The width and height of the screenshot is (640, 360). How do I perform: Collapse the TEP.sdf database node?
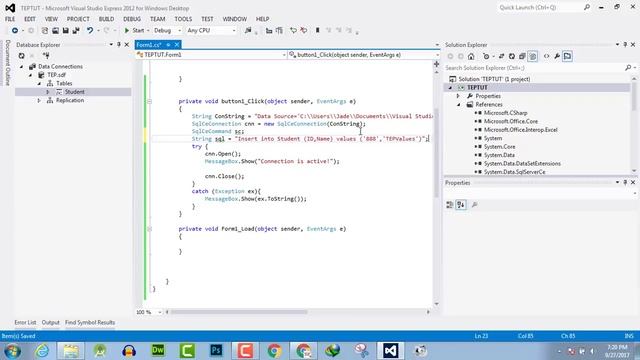[31, 75]
